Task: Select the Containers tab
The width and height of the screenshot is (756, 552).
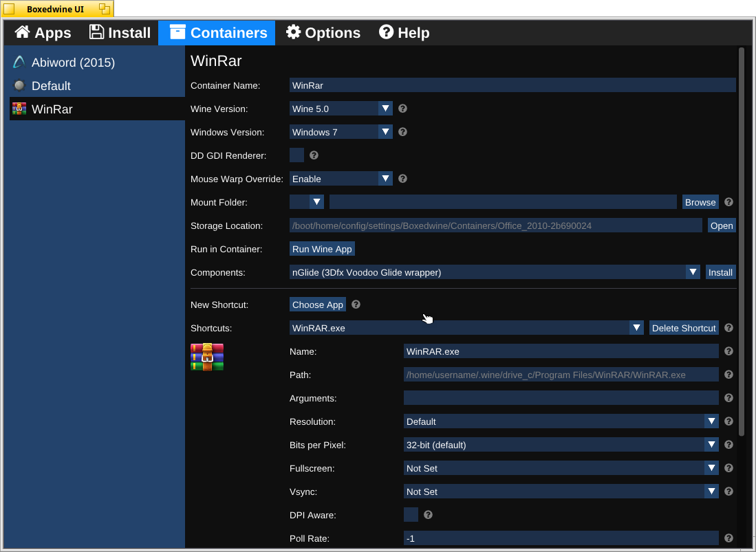Action: [217, 33]
